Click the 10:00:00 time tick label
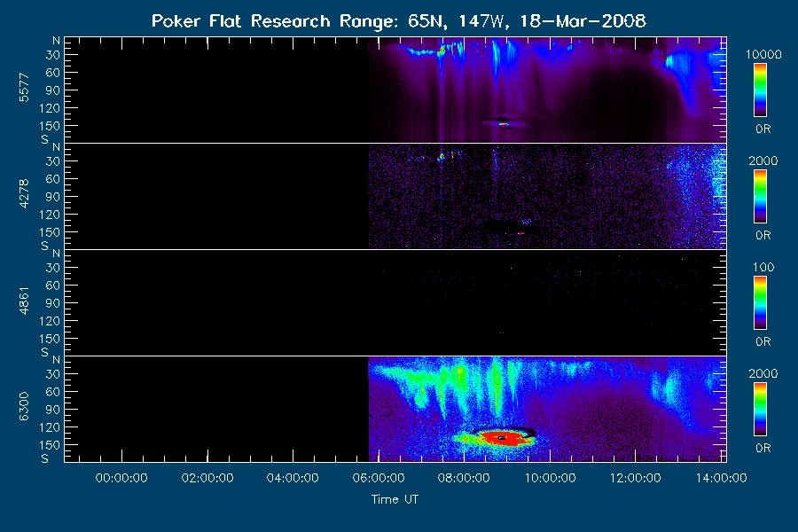The width and height of the screenshot is (798, 532). pos(550,478)
